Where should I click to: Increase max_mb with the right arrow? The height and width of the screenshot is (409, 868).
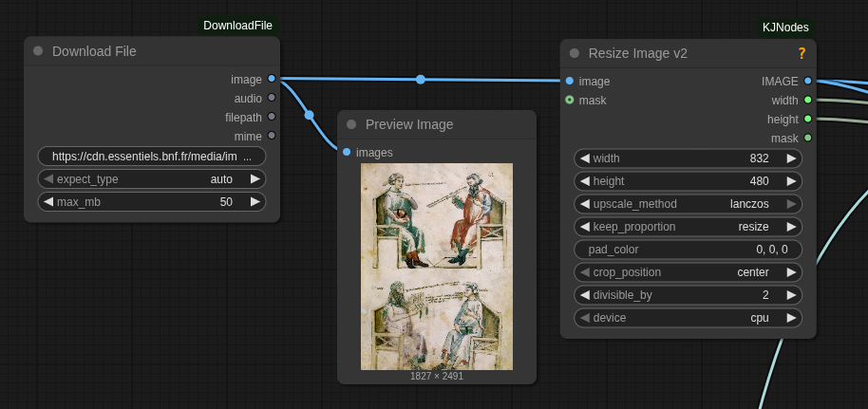[x=255, y=202]
